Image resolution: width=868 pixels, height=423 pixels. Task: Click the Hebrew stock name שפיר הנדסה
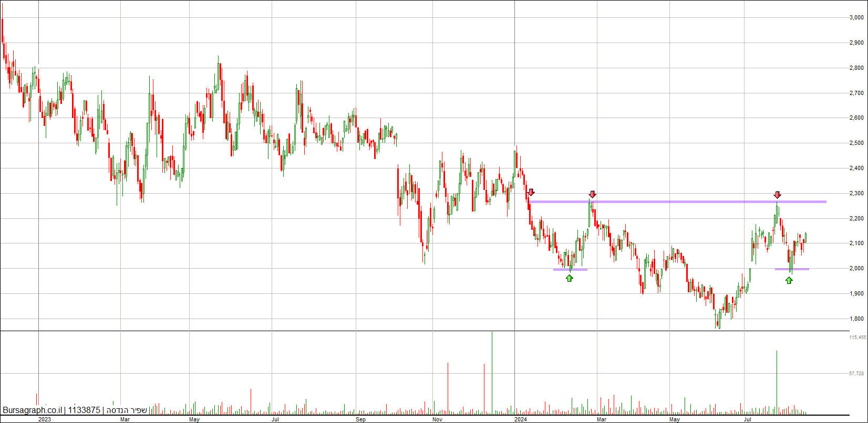127,410
